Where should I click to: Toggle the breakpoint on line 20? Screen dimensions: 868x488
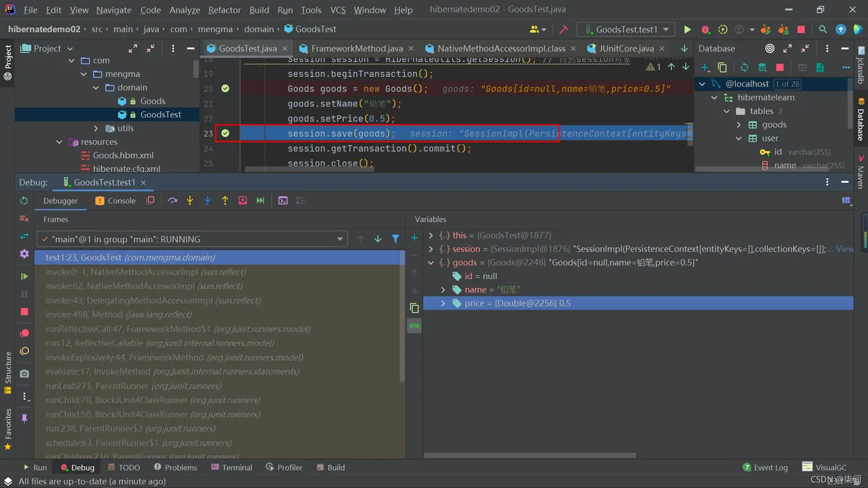tap(225, 89)
